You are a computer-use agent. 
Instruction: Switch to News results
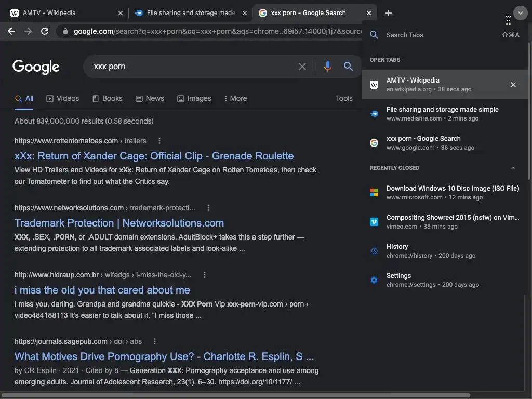pyautogui.click(x=150, y=98)
